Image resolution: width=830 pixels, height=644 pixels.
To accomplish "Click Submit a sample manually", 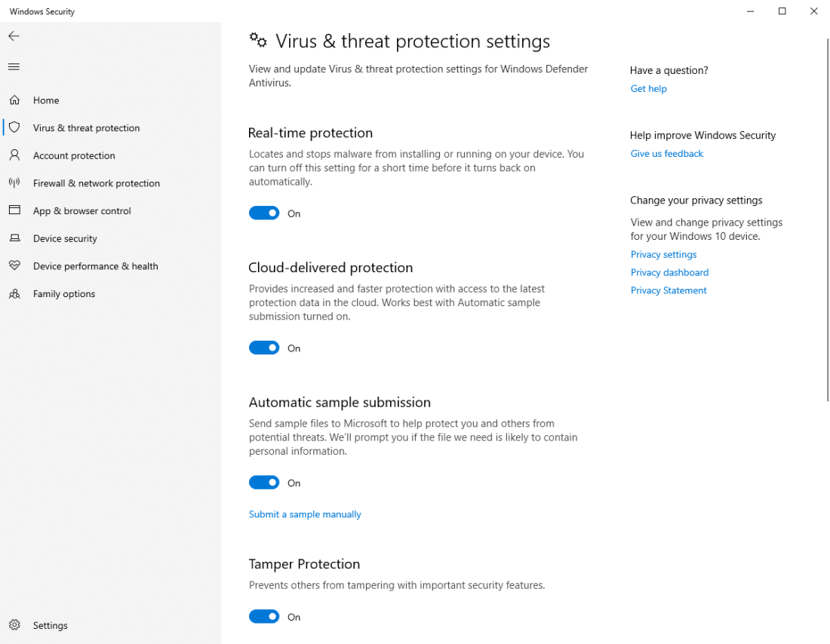I will click(x=305, y=514).
